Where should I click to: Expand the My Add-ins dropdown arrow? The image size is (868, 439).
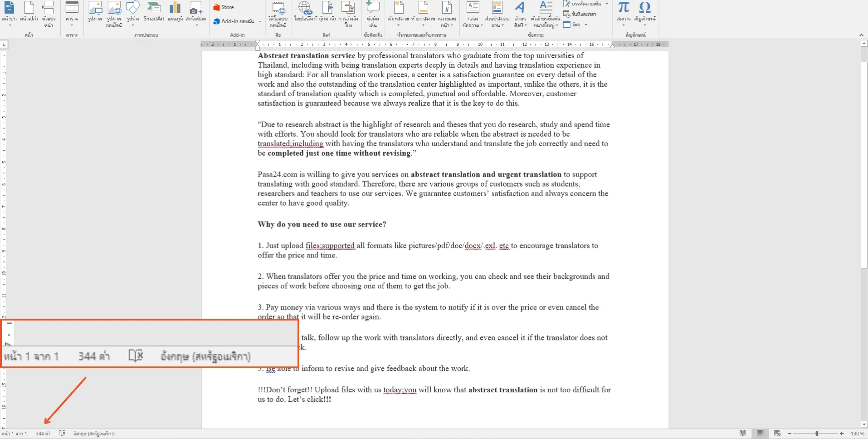coord(260,21)
